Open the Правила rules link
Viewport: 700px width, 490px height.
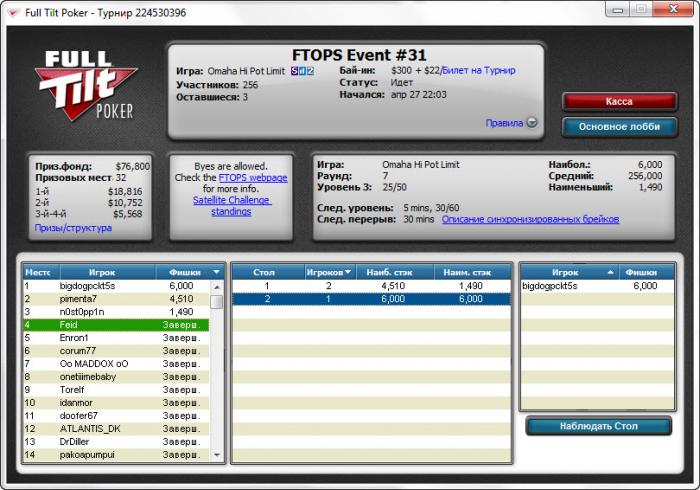504,123
